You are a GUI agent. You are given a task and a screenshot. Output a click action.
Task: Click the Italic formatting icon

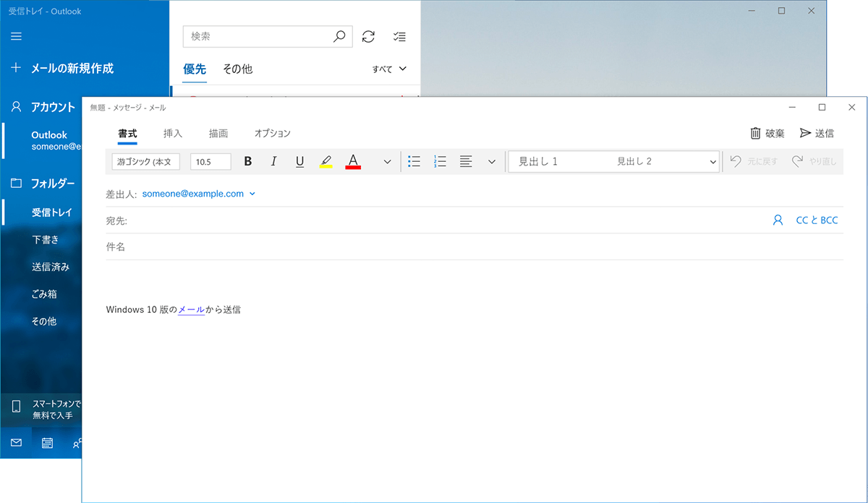pos(273,161)
